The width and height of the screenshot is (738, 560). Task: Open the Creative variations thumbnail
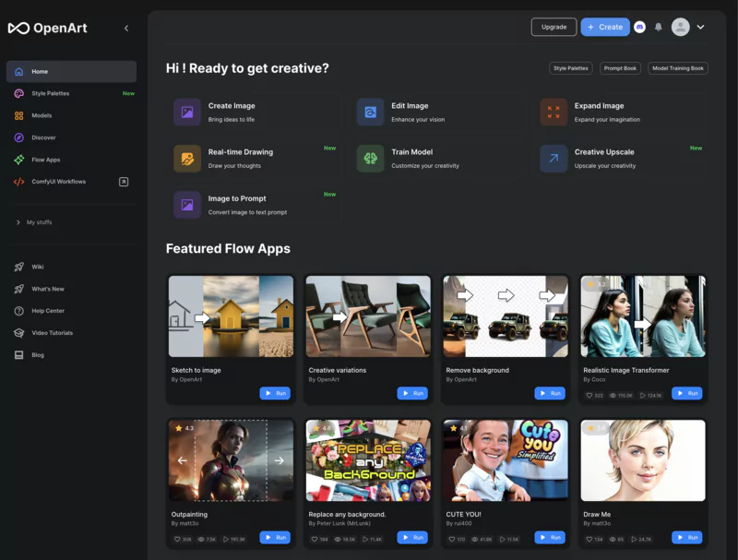click(368, 316)
